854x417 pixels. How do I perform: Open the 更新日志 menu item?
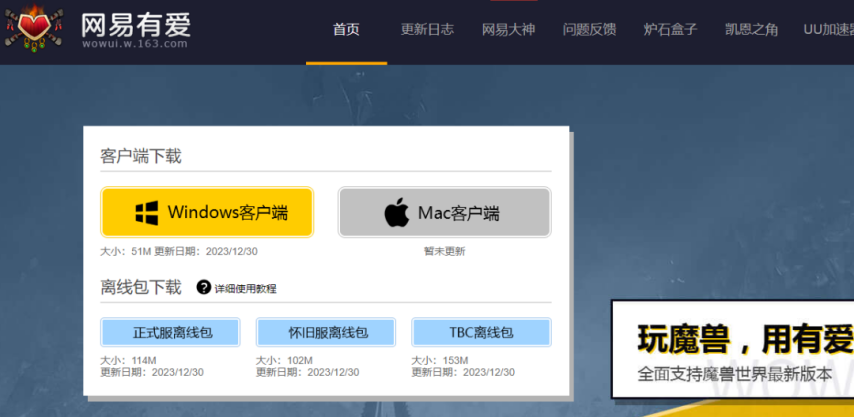click(x=427, y=29)
